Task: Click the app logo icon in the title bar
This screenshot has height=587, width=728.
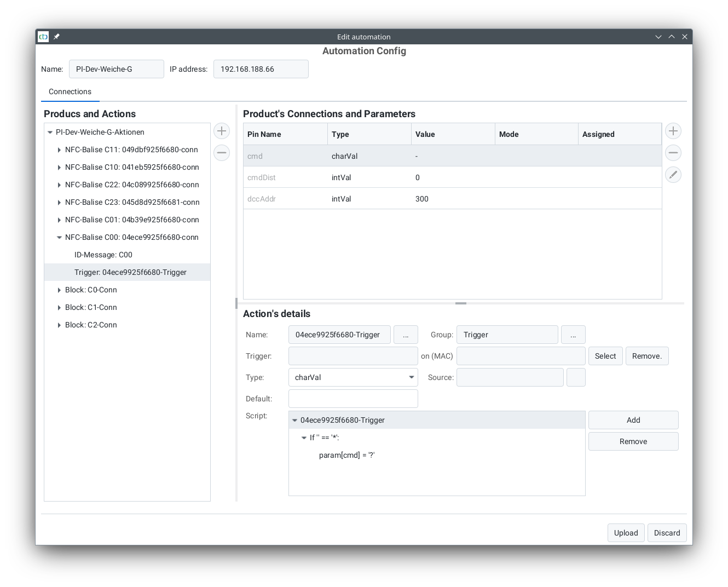Action: pyautogui.click(x=43, y=37)
